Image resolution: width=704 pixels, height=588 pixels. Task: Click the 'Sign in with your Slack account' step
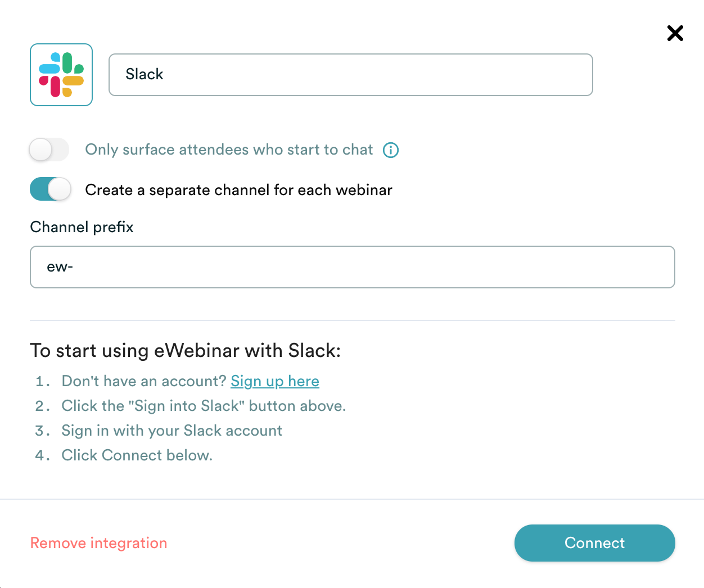pyautogui.click(x=172, y=431)
